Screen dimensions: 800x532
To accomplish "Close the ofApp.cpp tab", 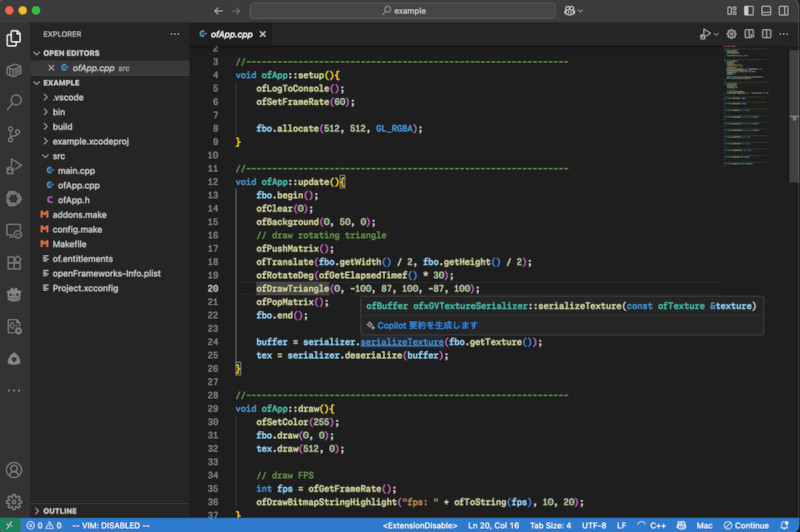I will click(x=263, y=34).
